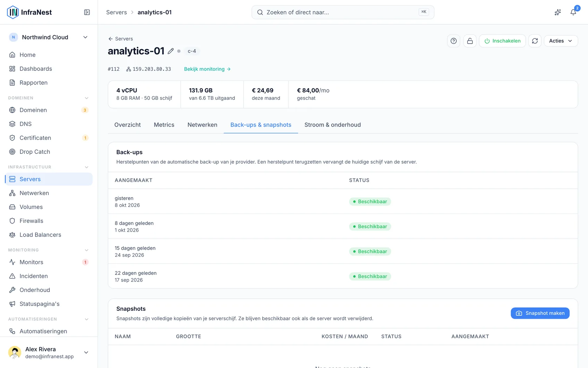
Task: Click the Inschakelen power button
Action: click(x=502, y=41)
